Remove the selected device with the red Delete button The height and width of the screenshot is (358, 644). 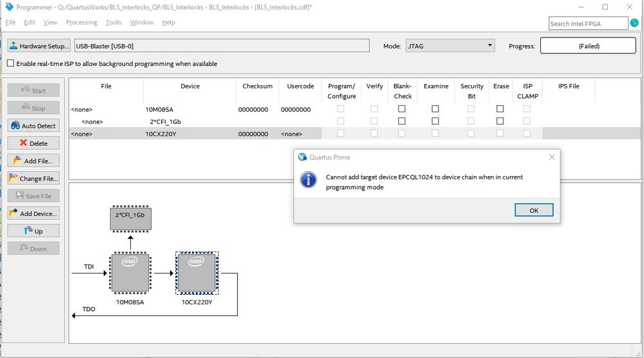(34, 143)
